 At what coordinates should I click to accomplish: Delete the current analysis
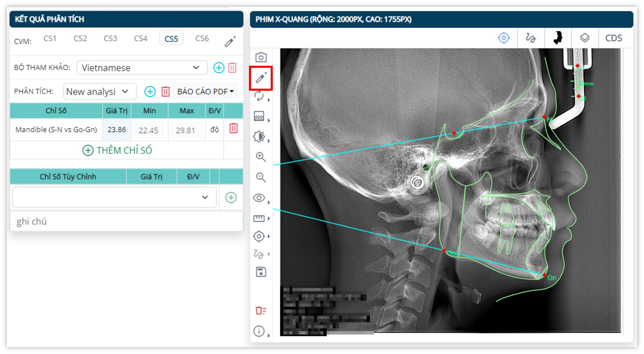click(x=165, y=92)
